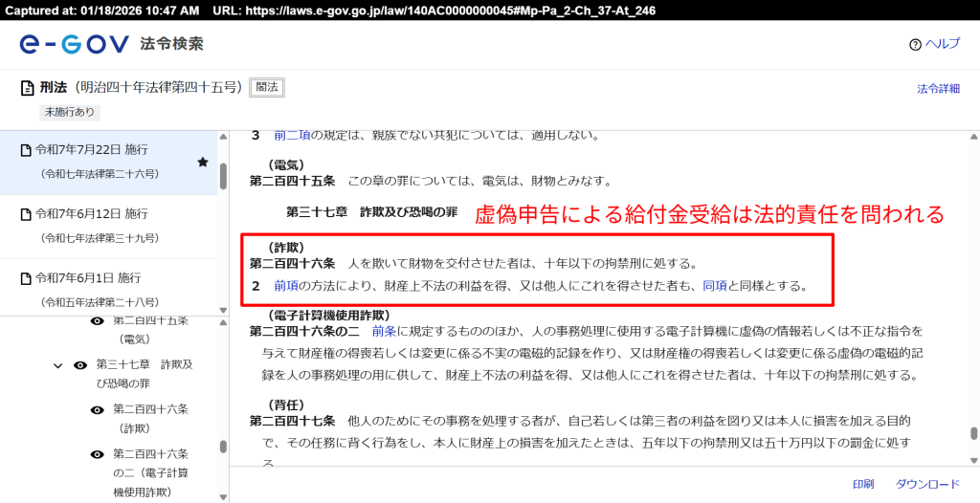Click （詐欺）caption in main text
Screen dimensions: 980x503
click(x=285, y=247)
